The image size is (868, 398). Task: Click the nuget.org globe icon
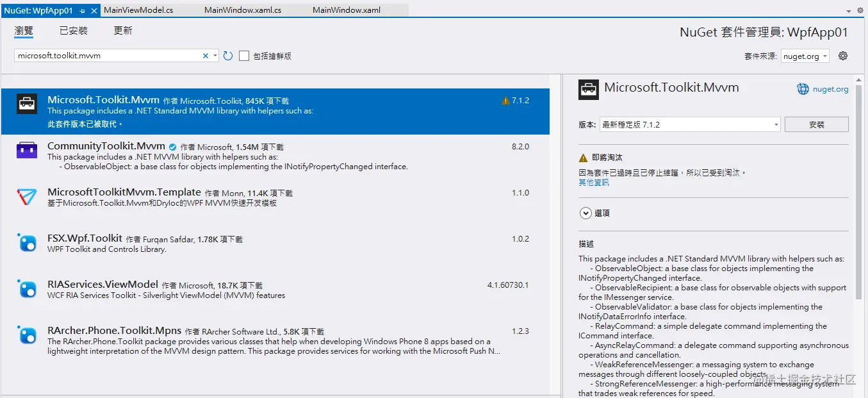[x=803, y=89]
